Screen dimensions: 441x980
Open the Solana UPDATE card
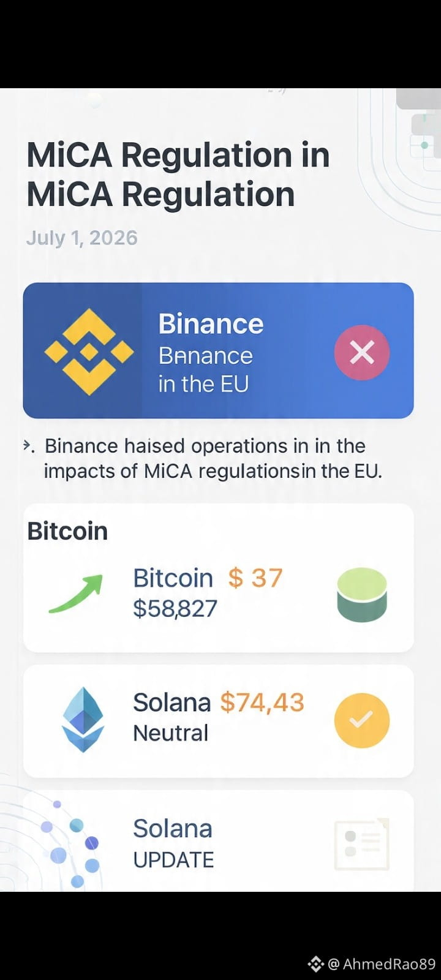218,841
